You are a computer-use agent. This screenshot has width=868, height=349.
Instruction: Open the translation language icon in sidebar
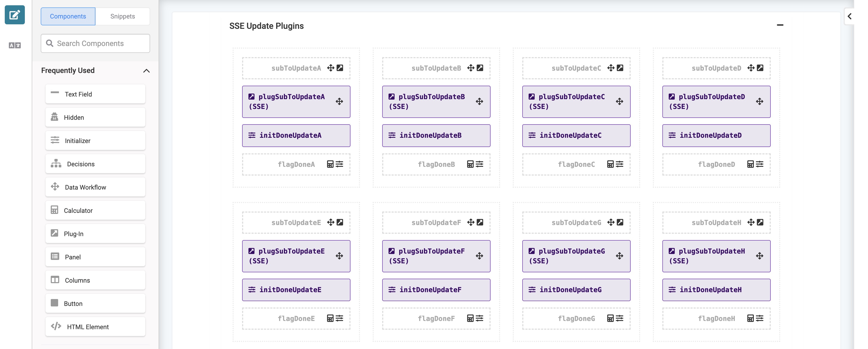15,45
